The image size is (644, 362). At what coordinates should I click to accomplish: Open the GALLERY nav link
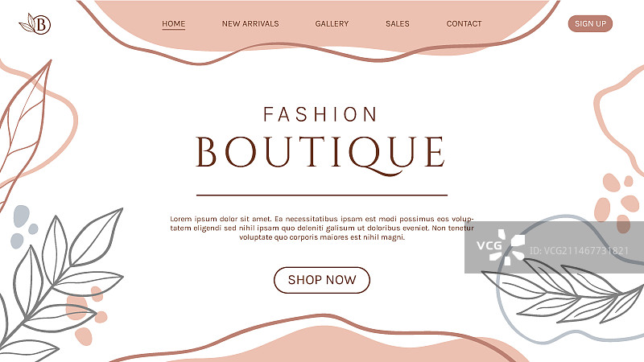pos(332,24)
